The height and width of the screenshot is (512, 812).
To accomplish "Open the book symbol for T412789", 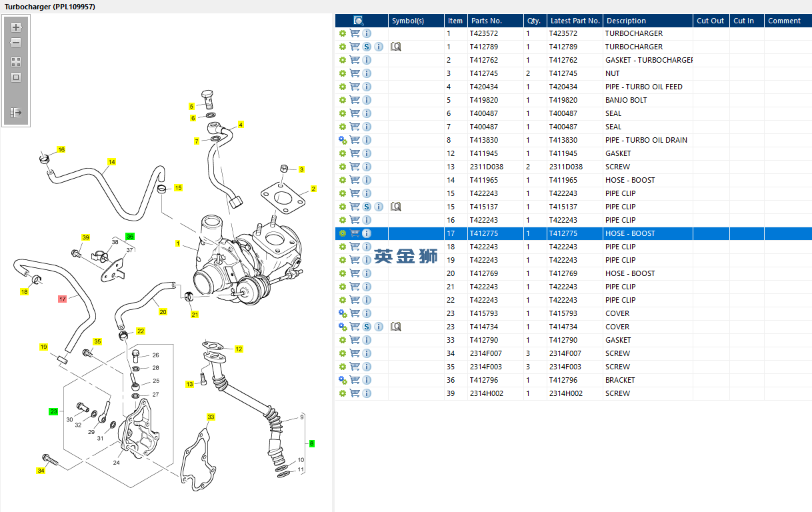I will coord(396,47).
